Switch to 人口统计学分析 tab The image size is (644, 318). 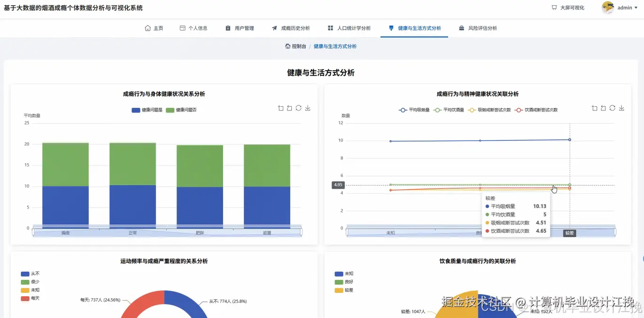coord(349,28)
